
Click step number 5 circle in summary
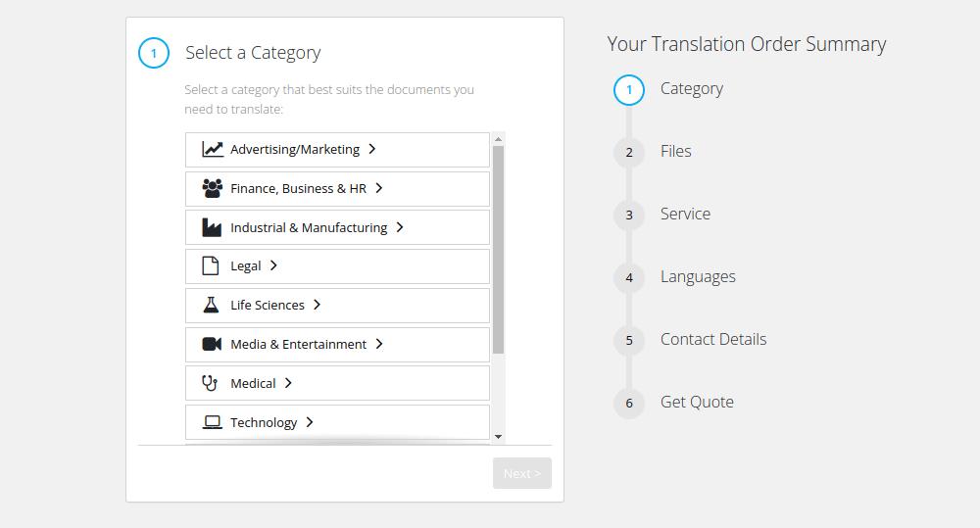629,341
